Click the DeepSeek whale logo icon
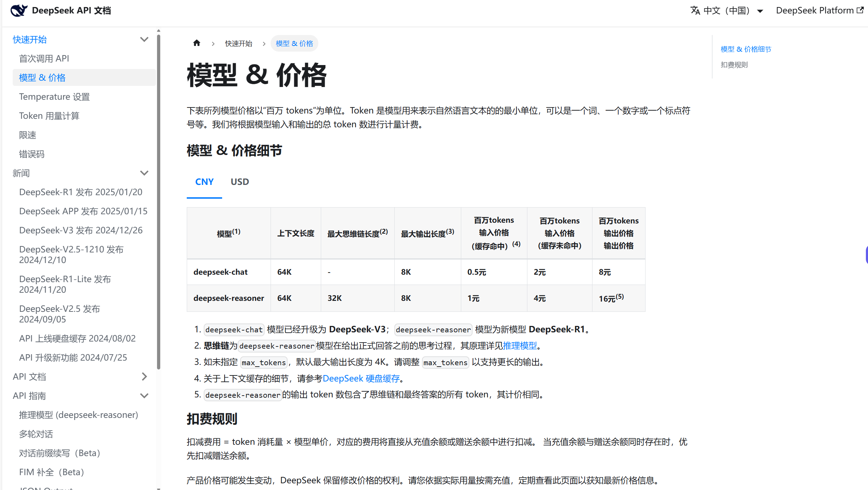Screen dimensions: 868x490 pyautogui.click(x=19, y=11)
